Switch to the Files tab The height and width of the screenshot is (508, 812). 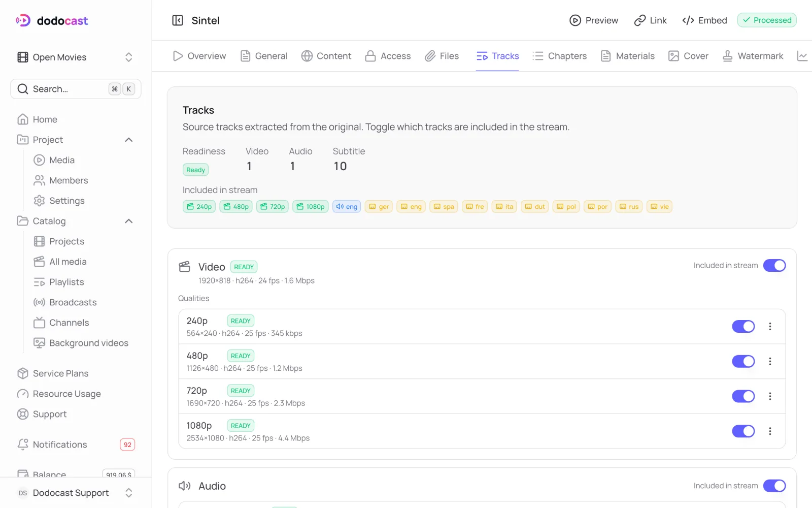pyautogui.click(x=442, y=56)
